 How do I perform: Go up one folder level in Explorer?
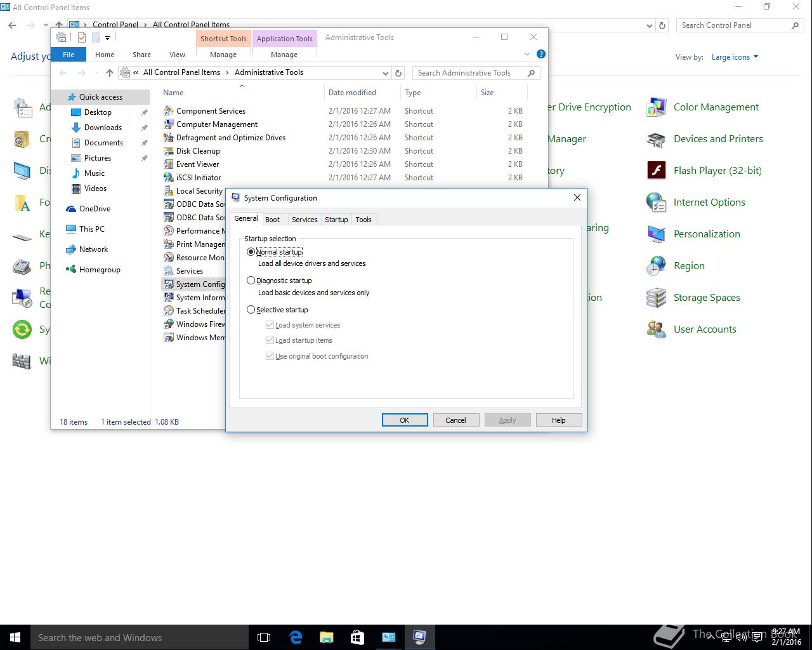click(109, 73)
